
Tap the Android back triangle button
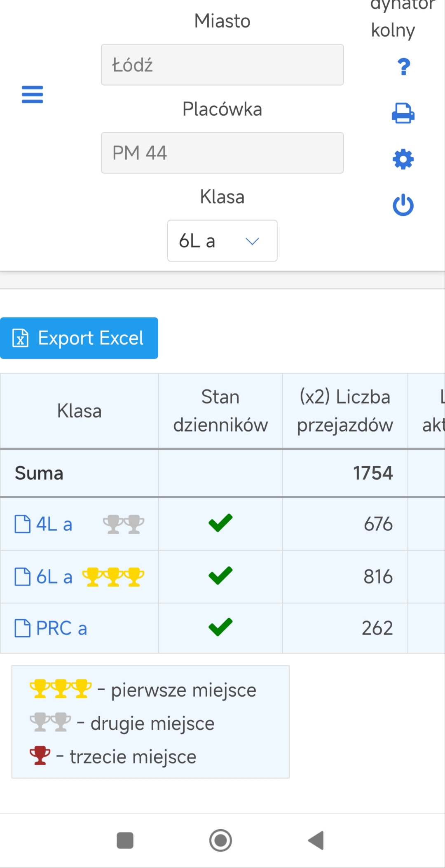click(316, 840)
